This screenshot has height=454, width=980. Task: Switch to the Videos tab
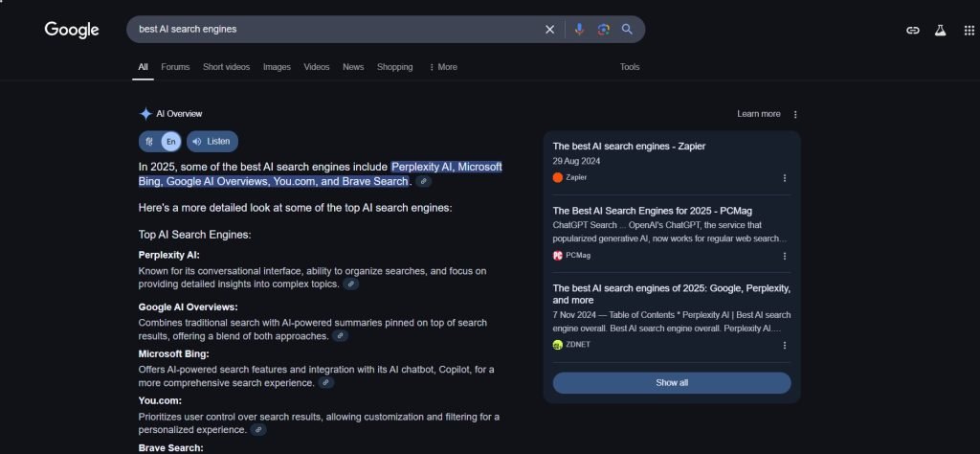tap(316, 67)
